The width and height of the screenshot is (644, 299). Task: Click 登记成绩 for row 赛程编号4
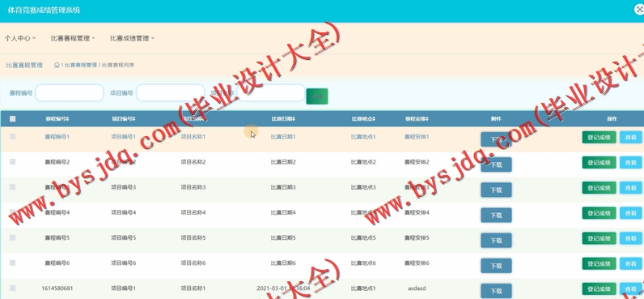click(599, 213)
